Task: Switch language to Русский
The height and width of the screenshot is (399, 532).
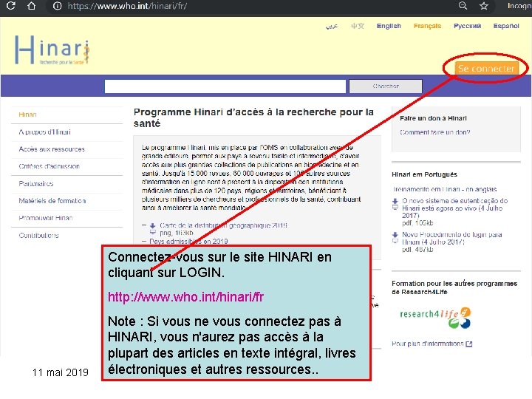Action: point(467,26)
